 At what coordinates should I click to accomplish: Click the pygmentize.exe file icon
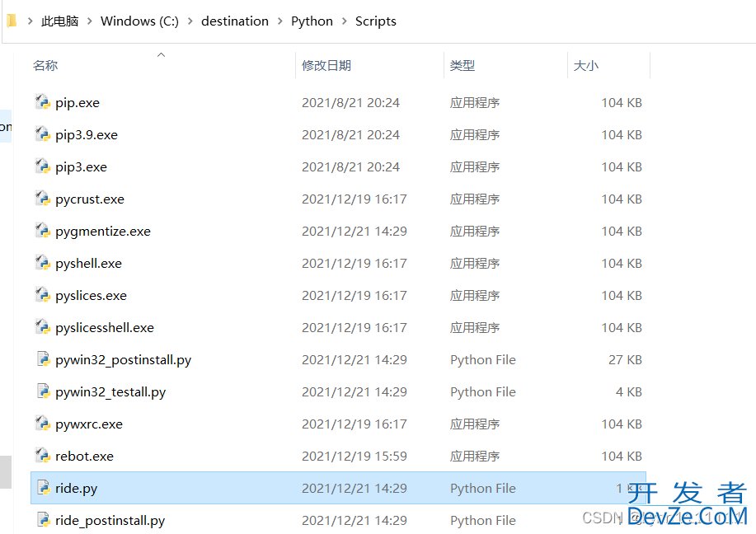pyautogui.click(x=42, y=231)
